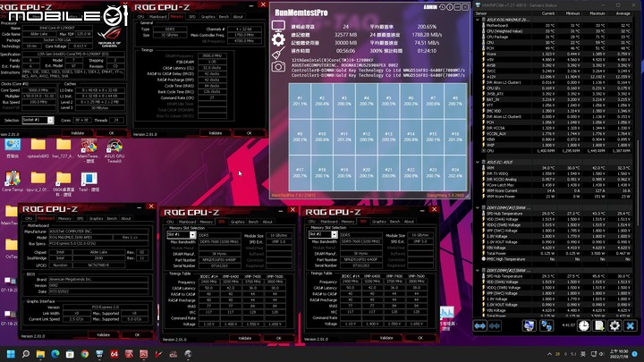Click memtest thread cell #12
This screenshot has width=644, height=362.
click(367, 137)
